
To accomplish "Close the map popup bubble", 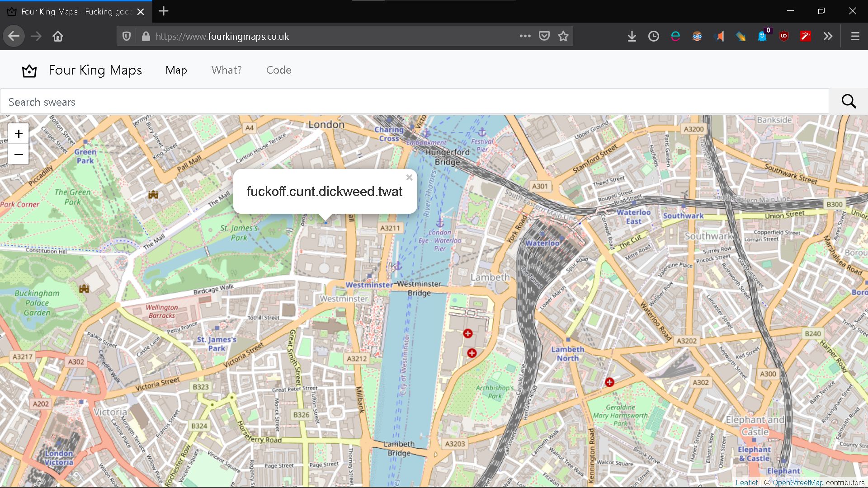I will coord(409,178).
